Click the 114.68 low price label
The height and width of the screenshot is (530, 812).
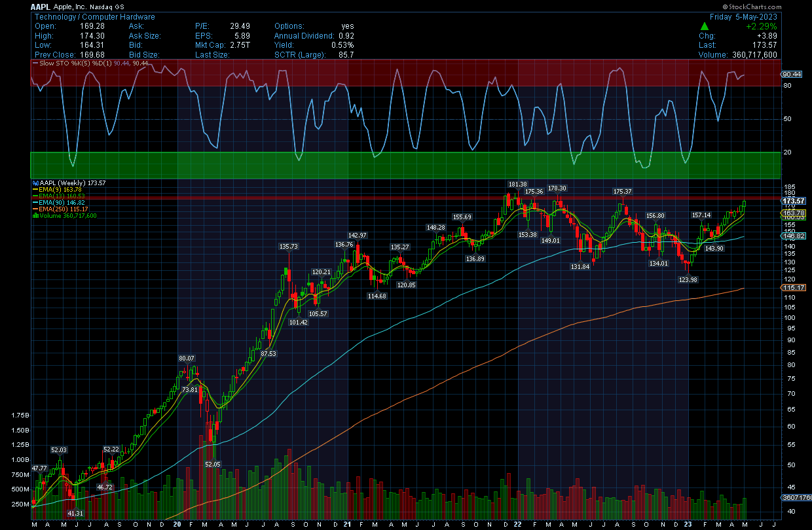[377, 296]
